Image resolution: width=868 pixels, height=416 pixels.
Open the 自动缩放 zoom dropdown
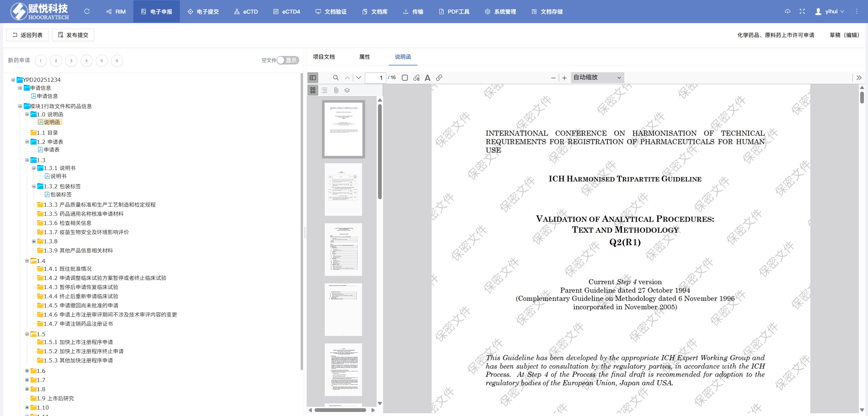pos(597,78)
